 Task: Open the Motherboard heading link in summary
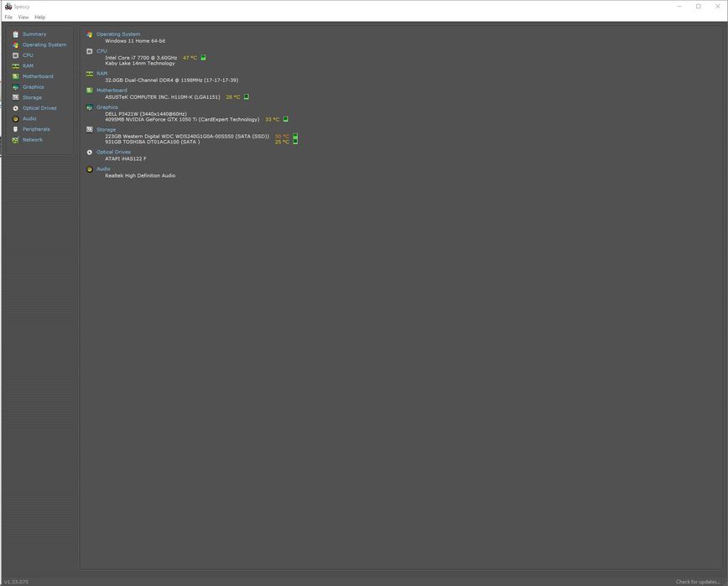coord(112,91)
